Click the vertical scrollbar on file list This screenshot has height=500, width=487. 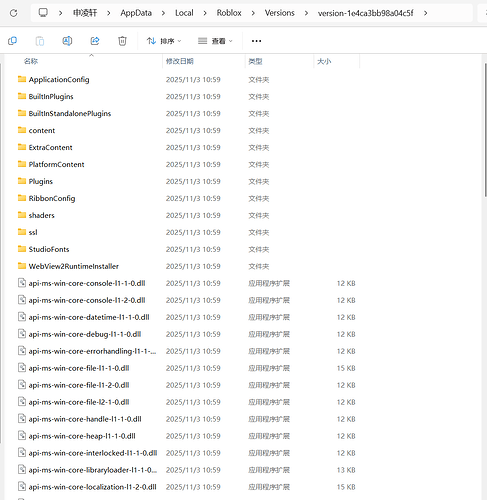tap(485, 130)
